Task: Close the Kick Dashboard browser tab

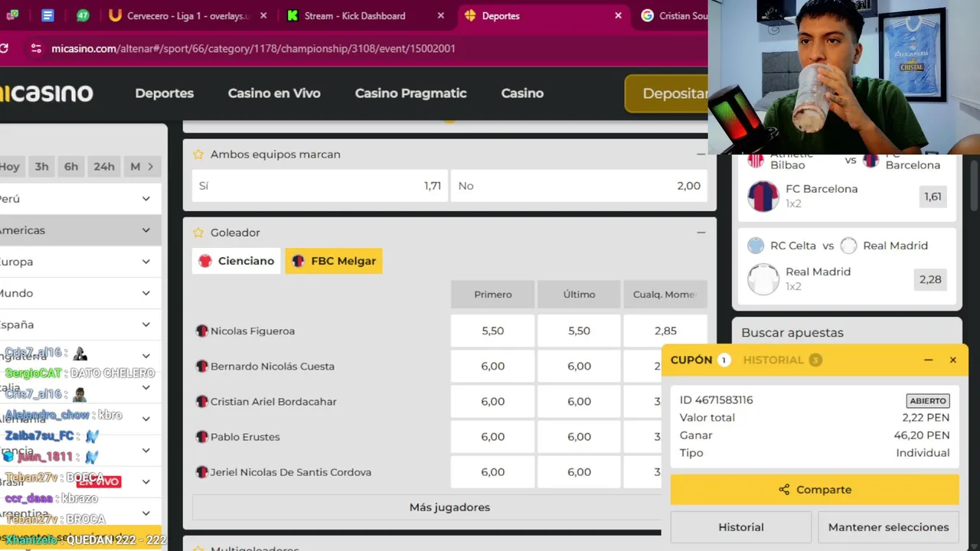Action: pos(440,15)
